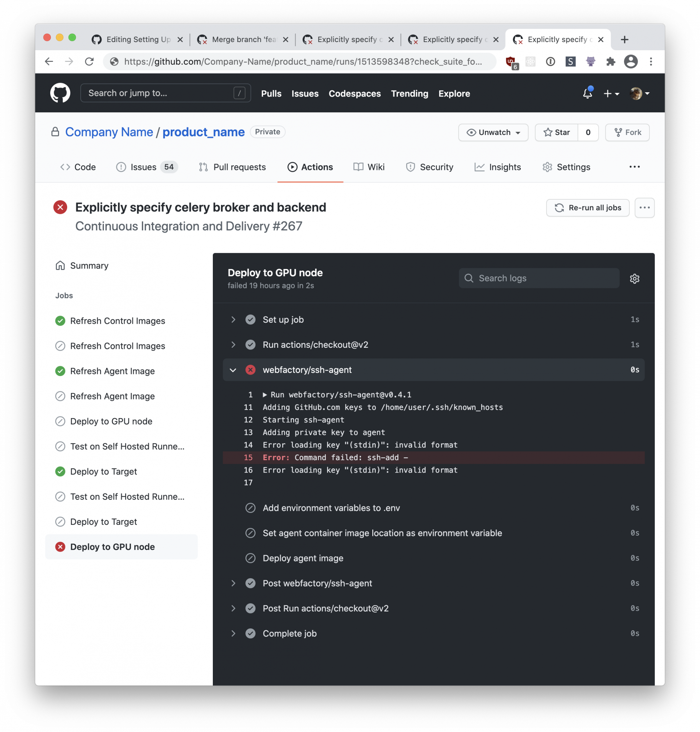Click the Re-run all jobs button
Viewport: 700px width, 732px height.
(587, 208)
